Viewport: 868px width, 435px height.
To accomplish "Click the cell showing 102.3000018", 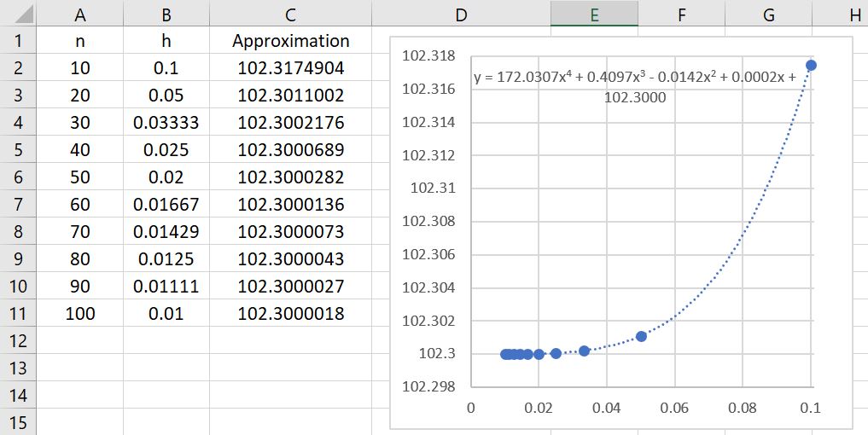I will (290, 314).
